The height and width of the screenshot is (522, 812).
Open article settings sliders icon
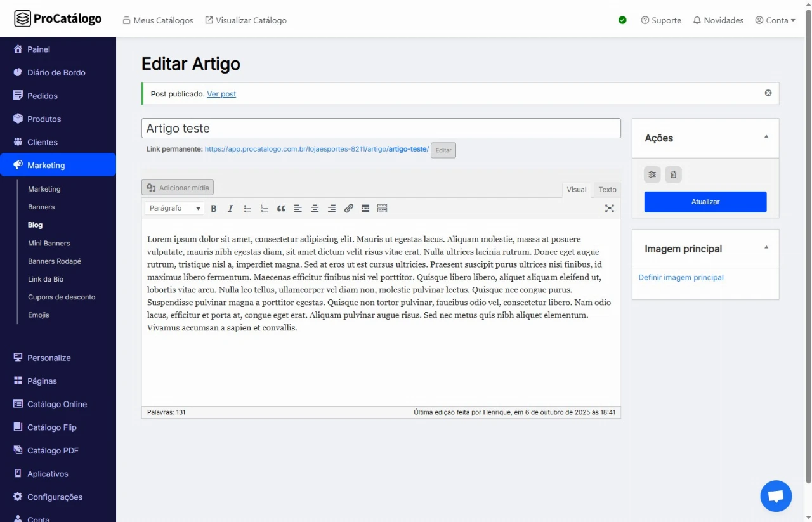[x=652, y=174]
